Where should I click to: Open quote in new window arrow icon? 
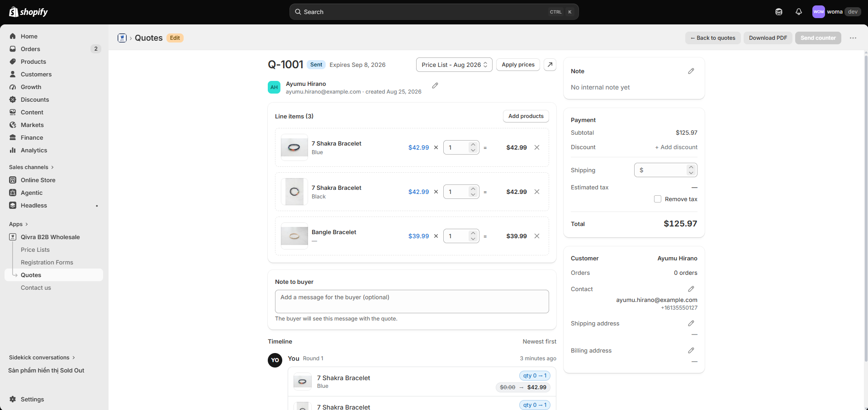[550, 65]
